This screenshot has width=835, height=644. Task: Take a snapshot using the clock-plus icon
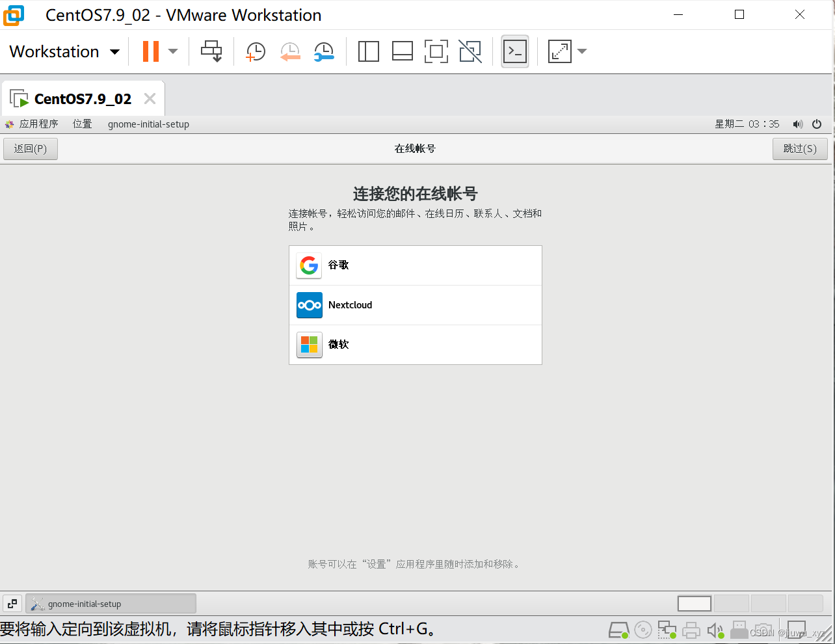coord(256,51)
